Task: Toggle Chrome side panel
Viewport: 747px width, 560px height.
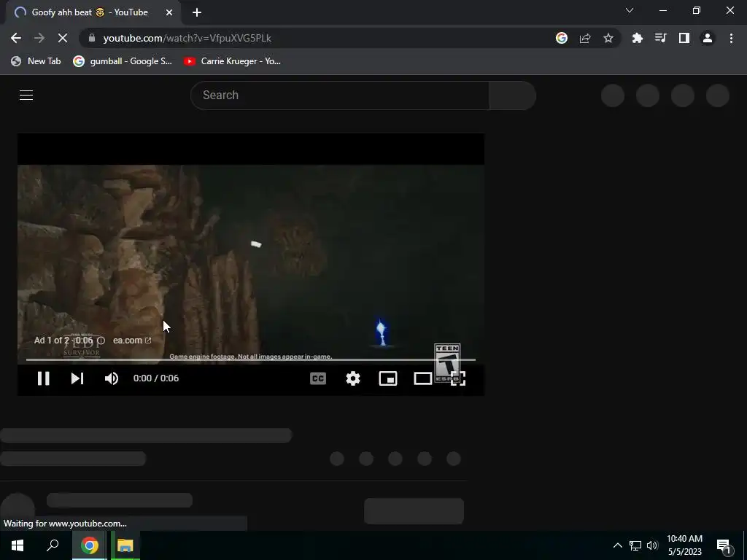Action: pos(684,38)
